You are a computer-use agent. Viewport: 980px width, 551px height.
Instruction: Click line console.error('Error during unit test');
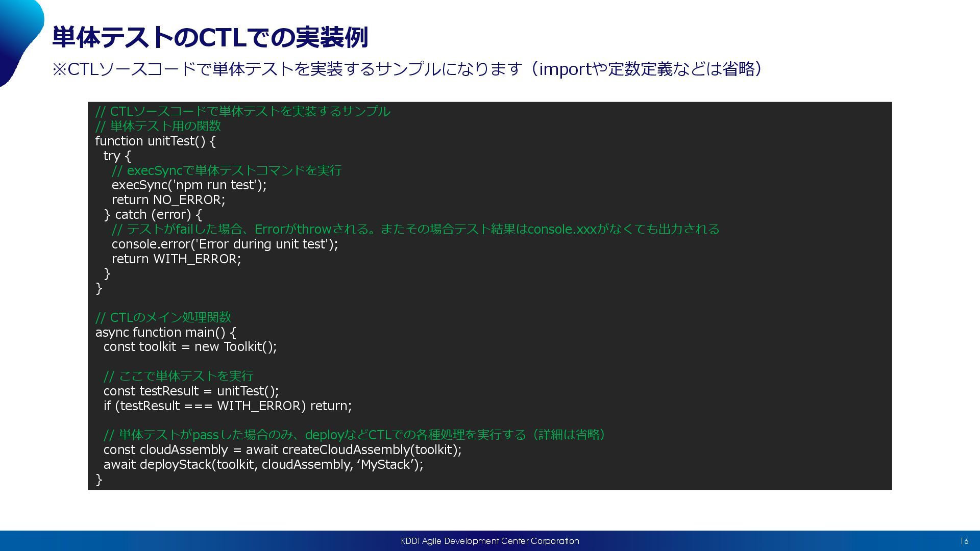(225, 244)
